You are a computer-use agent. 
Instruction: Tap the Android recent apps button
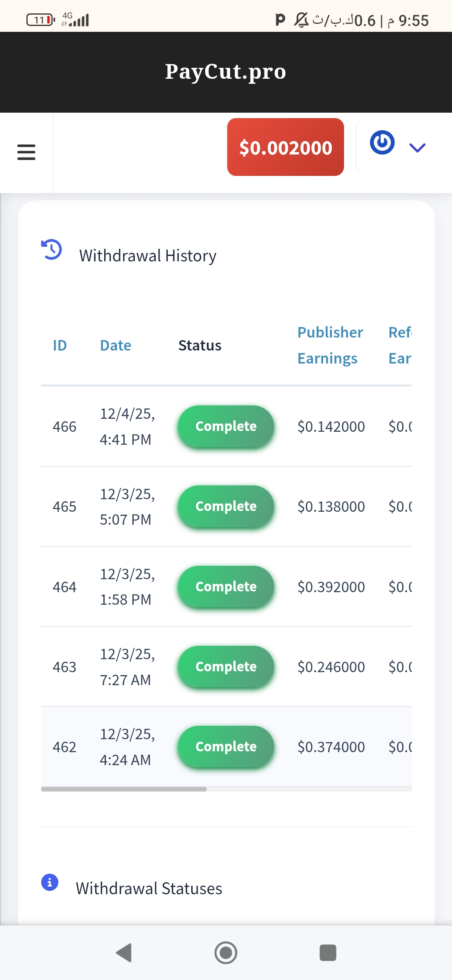tap(328, 953)
